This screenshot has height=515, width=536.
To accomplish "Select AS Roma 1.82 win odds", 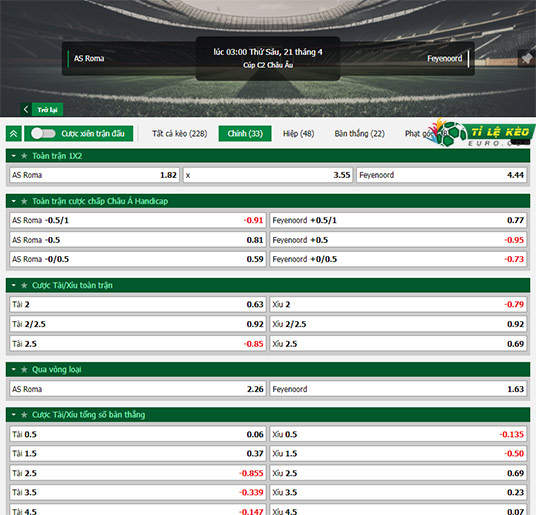I will [x=95, y=175].
